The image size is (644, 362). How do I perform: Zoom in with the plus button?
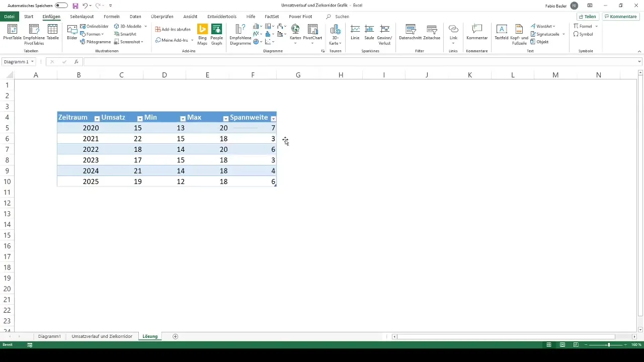[x=626, y=345]
